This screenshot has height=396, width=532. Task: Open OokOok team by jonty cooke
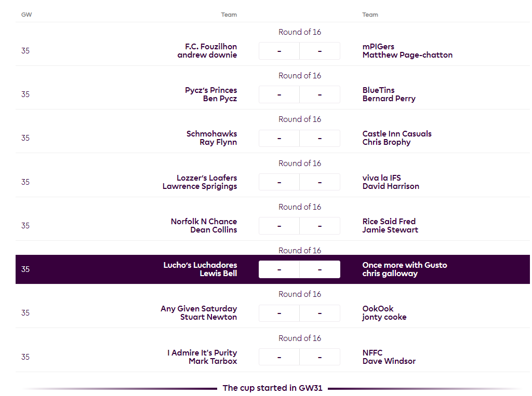click(378, 309)
